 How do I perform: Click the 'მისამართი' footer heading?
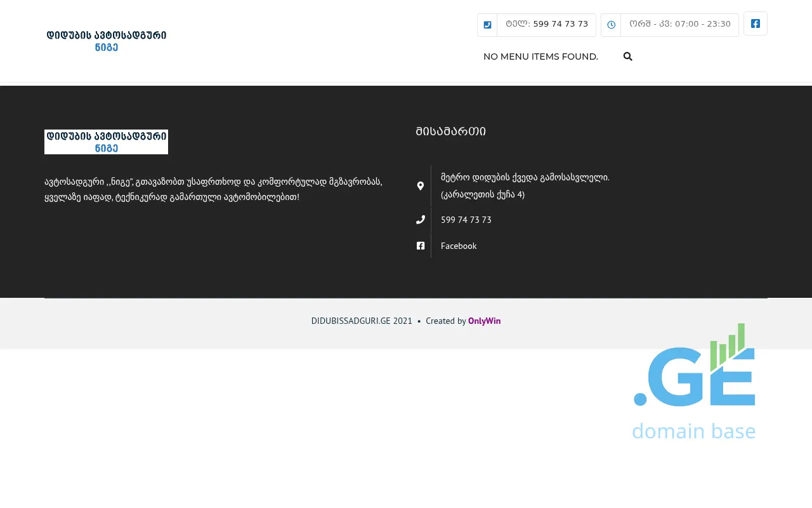click(451, 131)
